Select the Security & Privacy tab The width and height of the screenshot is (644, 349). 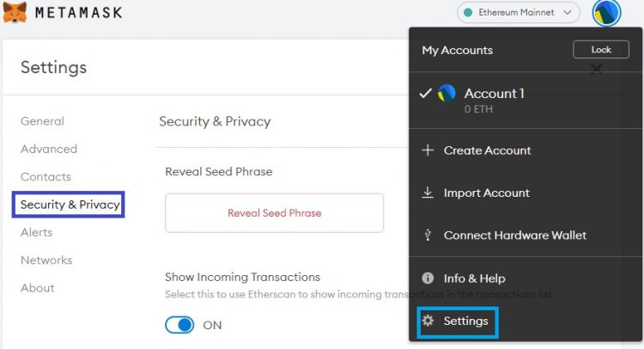coord(70,205)
